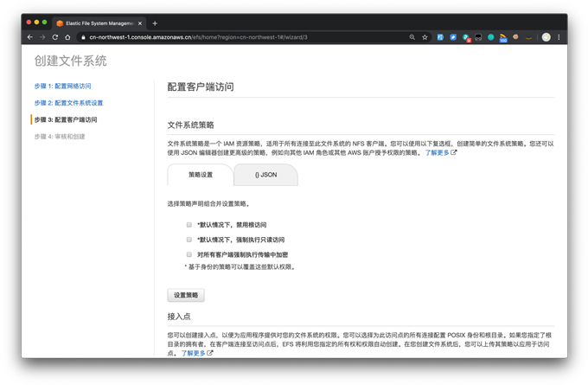
Task: Click the 接入点 section heading
Action: pyautogui.click(x=179, y=317)
